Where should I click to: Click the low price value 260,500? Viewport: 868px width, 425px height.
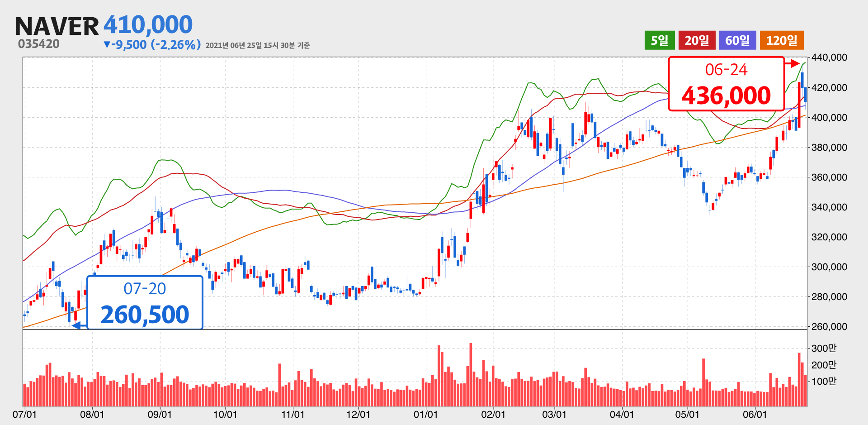(x=145, y=315)
